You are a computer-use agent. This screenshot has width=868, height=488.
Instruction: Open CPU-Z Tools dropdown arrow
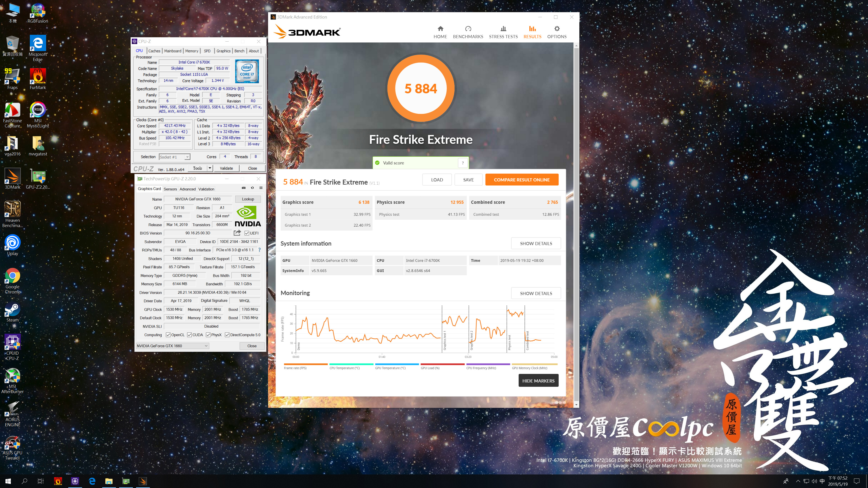210,168
